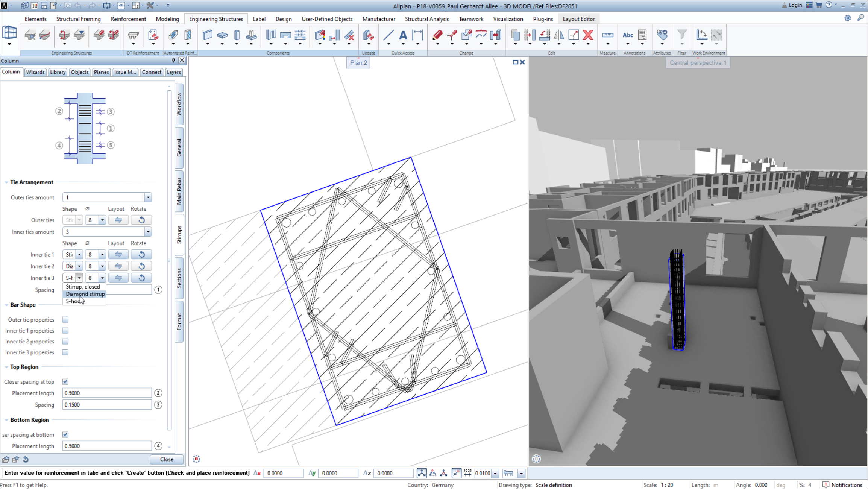Open the Sections vertical tab
The width and height of the screenshot is (868, 489).
[179, 278]
